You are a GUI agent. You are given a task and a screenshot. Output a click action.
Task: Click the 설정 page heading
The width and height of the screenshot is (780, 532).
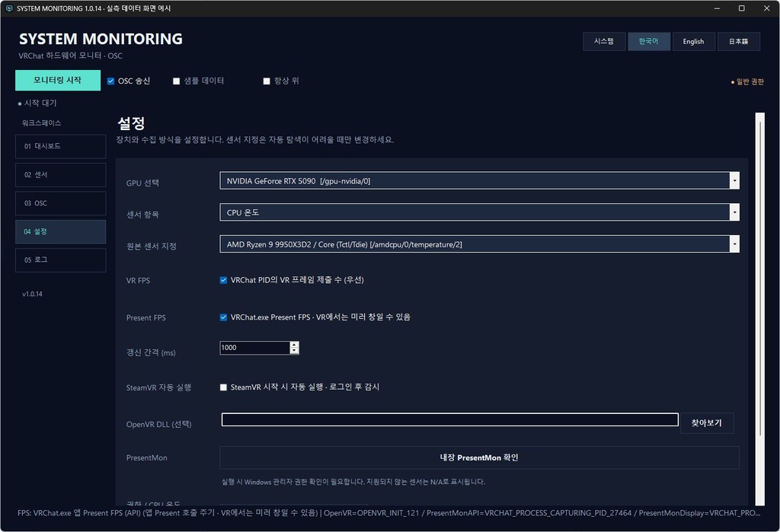click(131, 123)
